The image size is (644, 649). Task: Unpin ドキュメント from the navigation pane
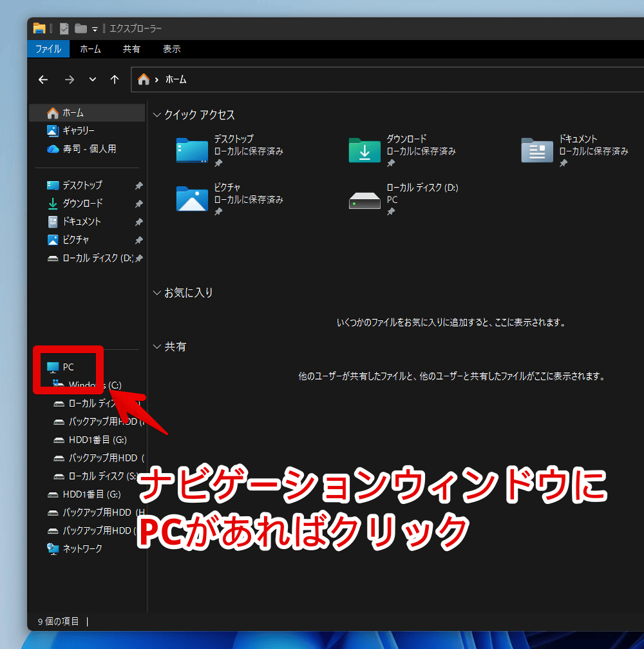138,221
